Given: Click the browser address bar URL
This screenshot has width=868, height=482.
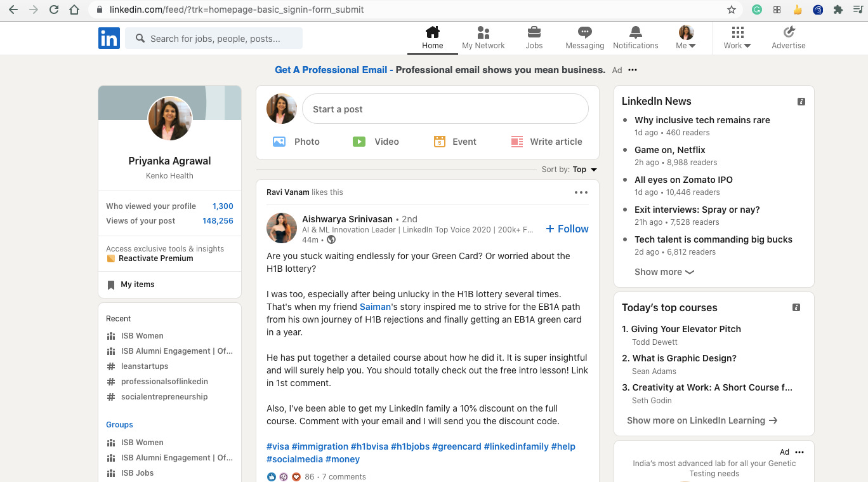Looking at the screenshot, I should (x=237, y=10).
